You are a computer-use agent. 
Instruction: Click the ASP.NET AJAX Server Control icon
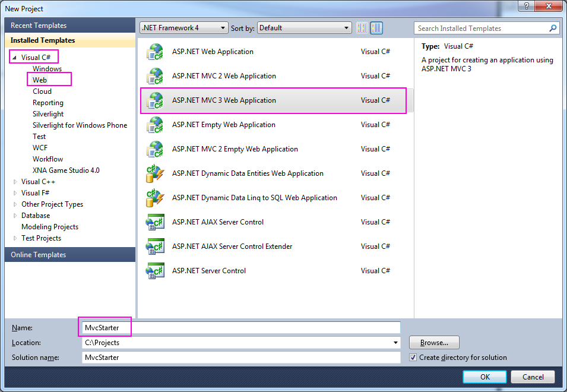coord(155,222)
